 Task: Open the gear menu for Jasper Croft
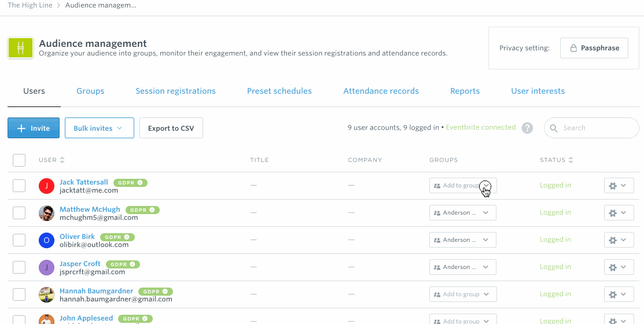click(x=619, y=267)
